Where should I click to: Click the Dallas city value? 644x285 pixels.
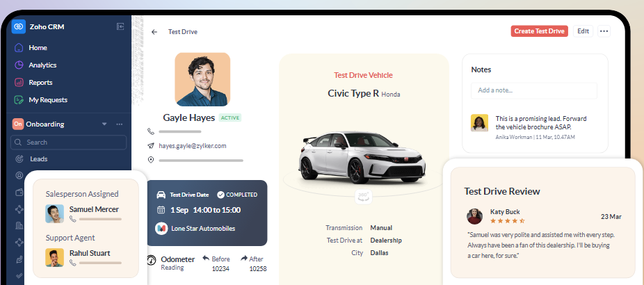[x=379, y=253]
